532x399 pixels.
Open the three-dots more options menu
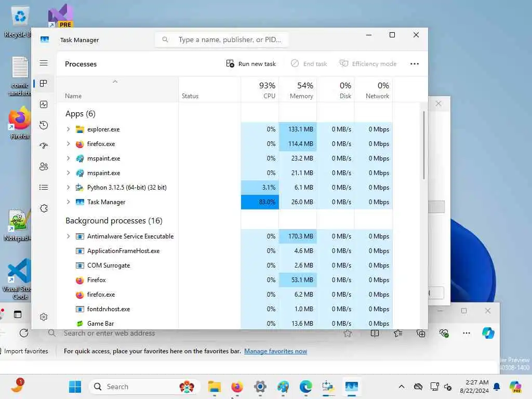414,64
